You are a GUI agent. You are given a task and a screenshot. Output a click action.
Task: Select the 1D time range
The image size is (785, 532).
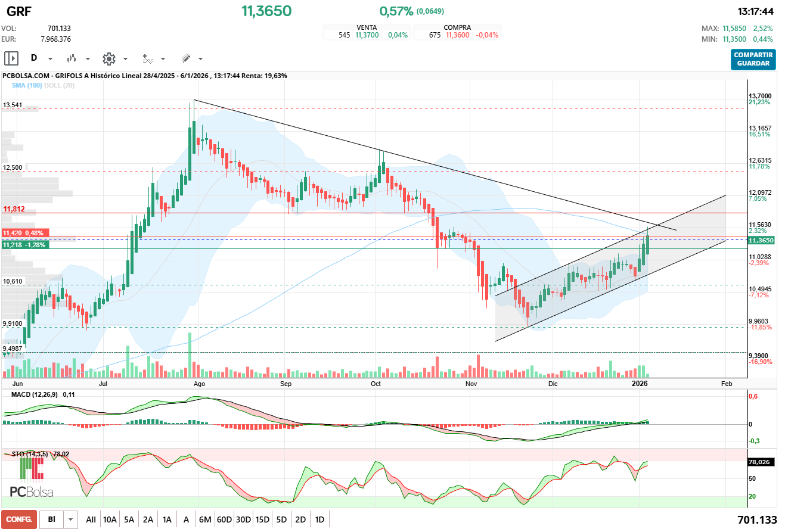click(319, 519)
